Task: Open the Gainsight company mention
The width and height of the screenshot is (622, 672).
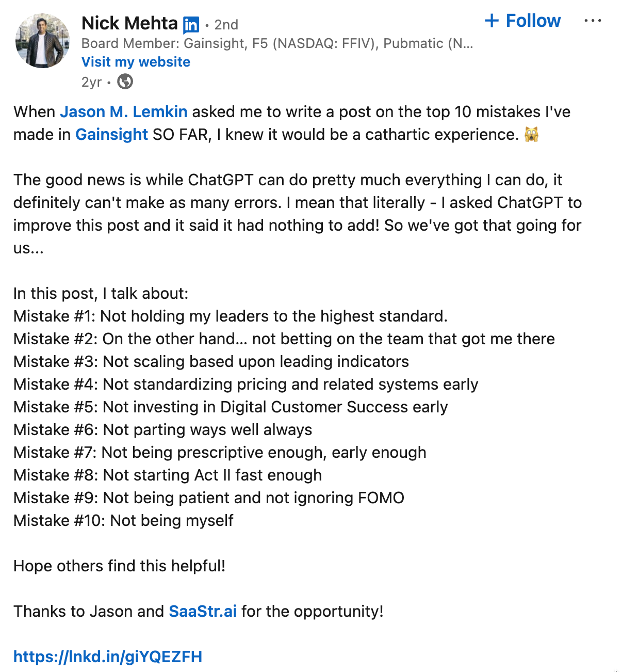Action: (x=111, y=134)
